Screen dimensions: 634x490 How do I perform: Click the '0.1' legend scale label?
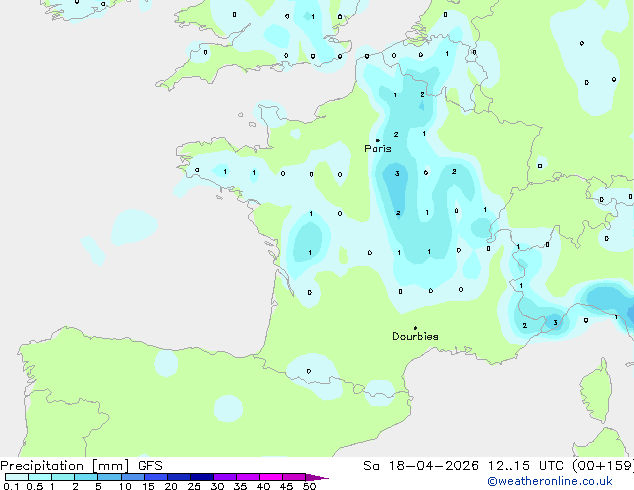pos(11,486)
